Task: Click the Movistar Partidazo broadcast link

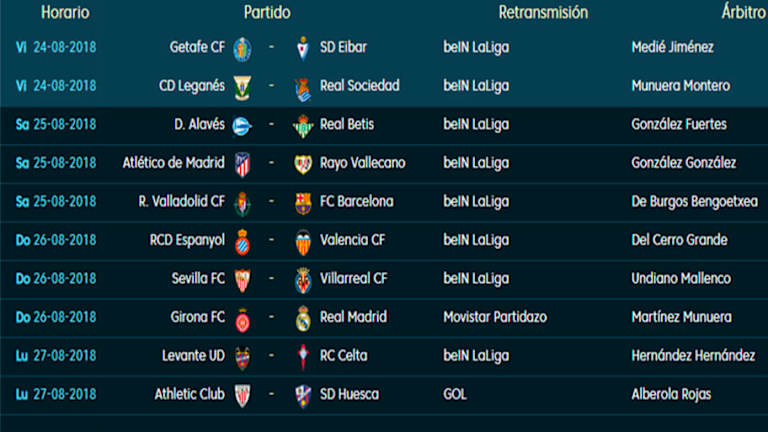Action: (495, 317)
